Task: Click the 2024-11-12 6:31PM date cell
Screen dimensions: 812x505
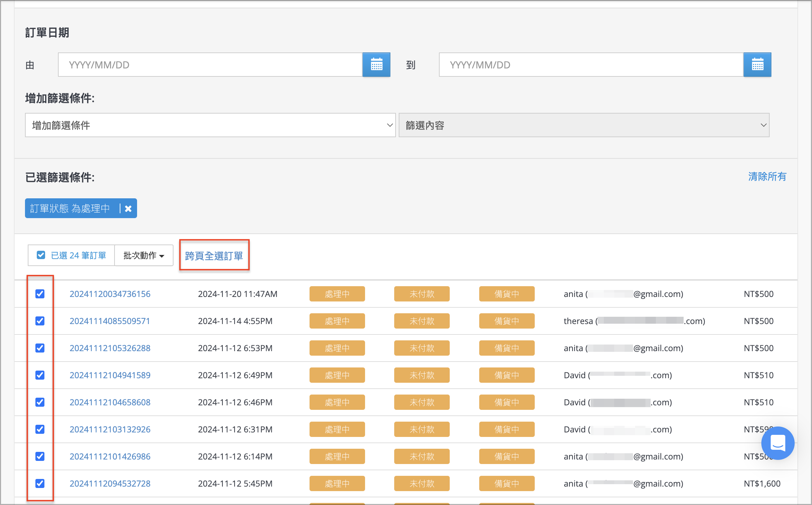Action: (x=235, y=429)
